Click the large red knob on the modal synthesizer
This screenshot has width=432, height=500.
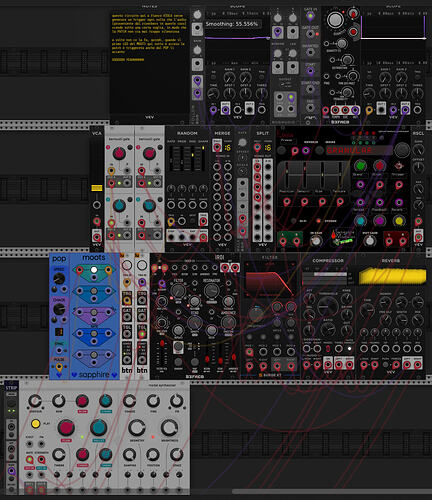click(x=66, y=428)
